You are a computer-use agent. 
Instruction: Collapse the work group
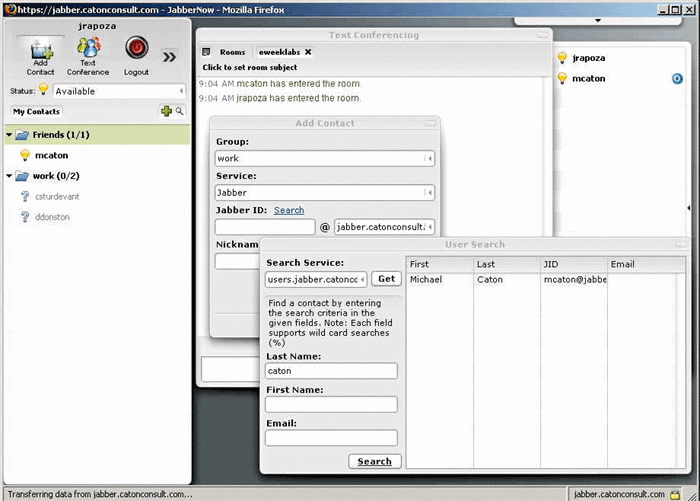click(x=9, y=176)
